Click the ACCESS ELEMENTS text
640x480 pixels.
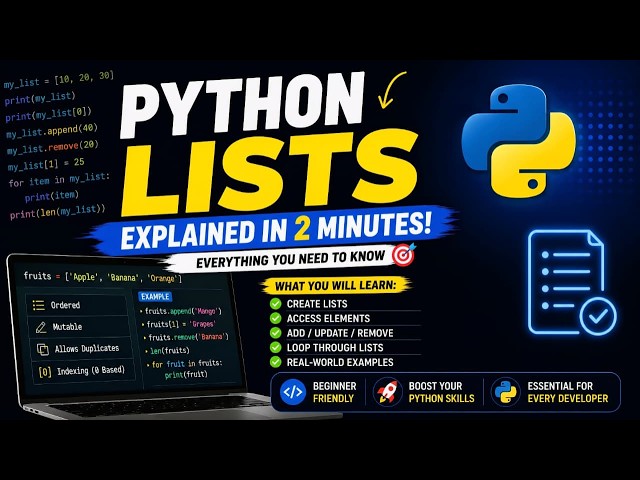click(x=328, y=318)
